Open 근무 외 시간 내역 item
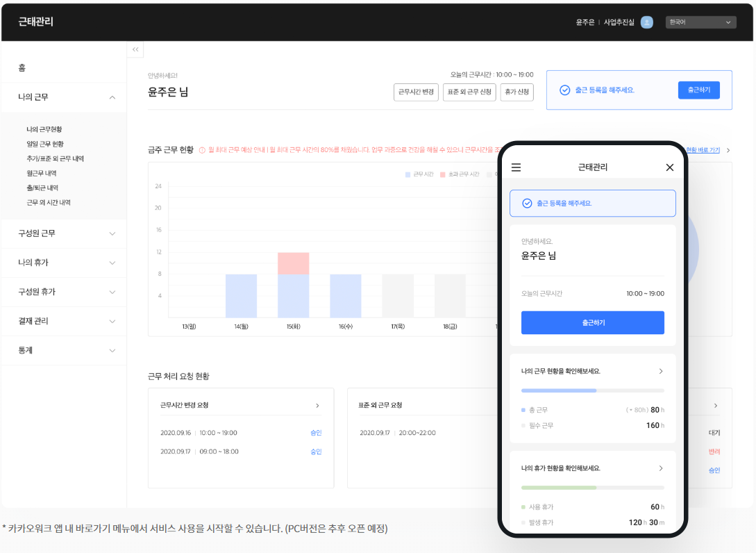Viewport: 756px width, 553px height. click(x=49, y=202)
